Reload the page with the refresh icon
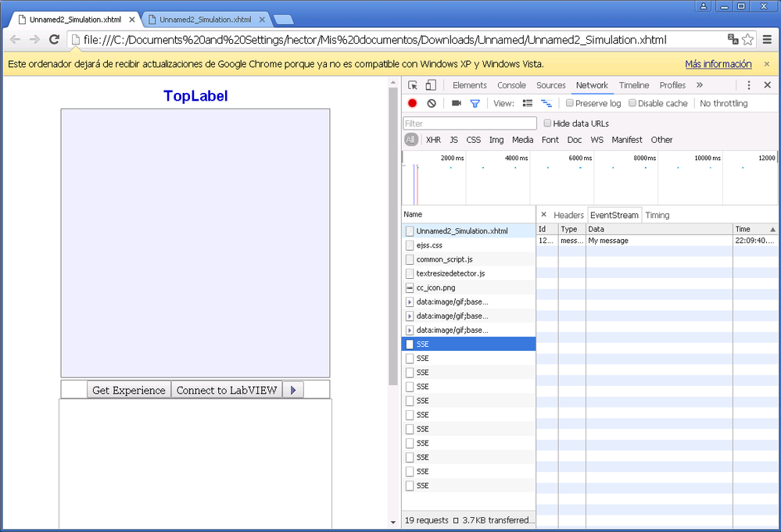The width and height of the screenshot is (781, 532). pyautogui.click(x=54, y=39)
